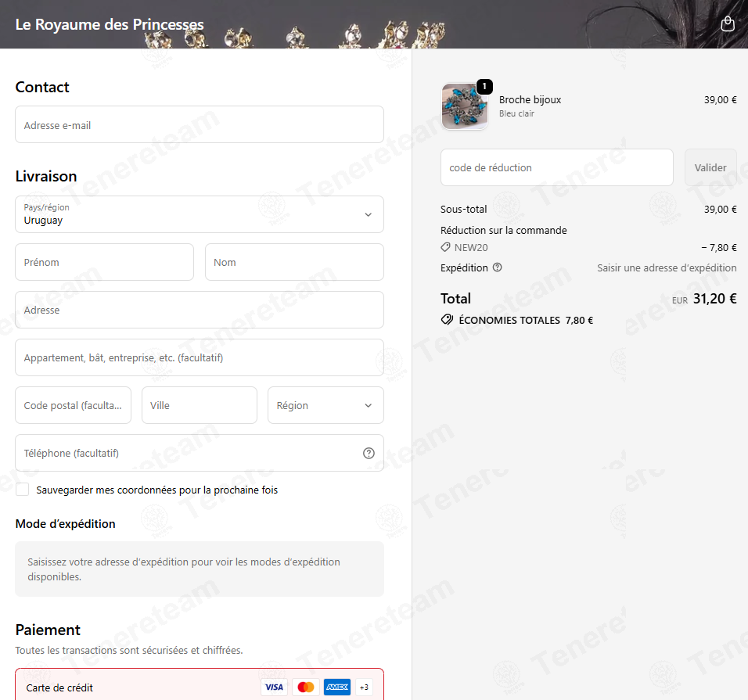The height and width of the screenshot is (700, 748).
Task: Focus the Prénom input field
Action: tap(105, 262)
